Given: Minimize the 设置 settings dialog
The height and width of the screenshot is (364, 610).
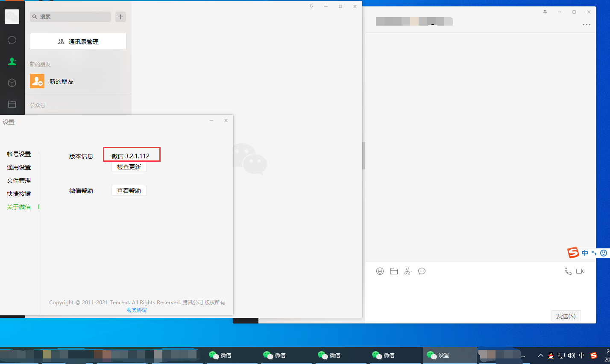Looking at the screenshot, I should pyautogui.click(x=211, y=120).
